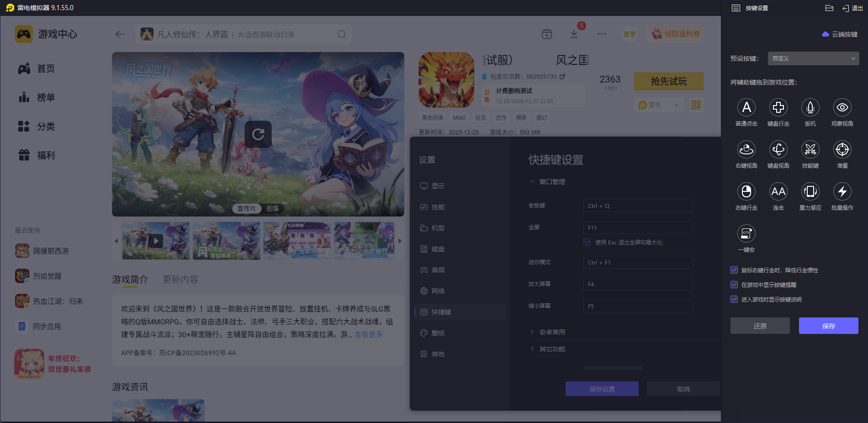Show previous screenshots with left arrow
Viewport: 868px width, 423px height.
point(116,241)
